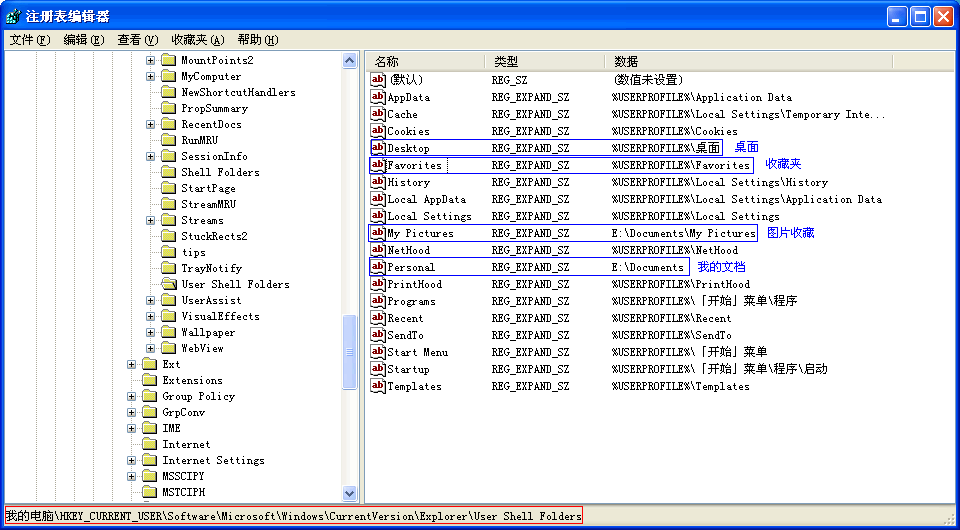The image size is (960, 530).
Task: Select the NewShortcutHandlers key
Action: pyautogui.click(x=238, y=92)
